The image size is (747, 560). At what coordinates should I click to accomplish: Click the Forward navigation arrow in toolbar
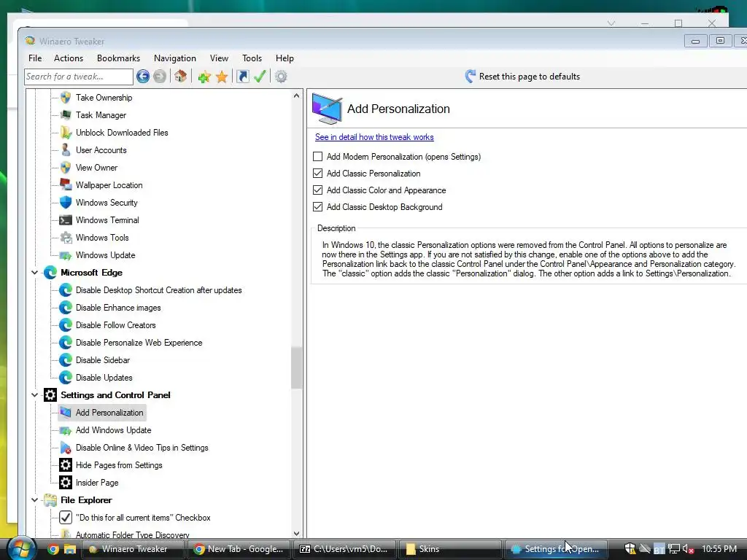click(x=160, y=76)
